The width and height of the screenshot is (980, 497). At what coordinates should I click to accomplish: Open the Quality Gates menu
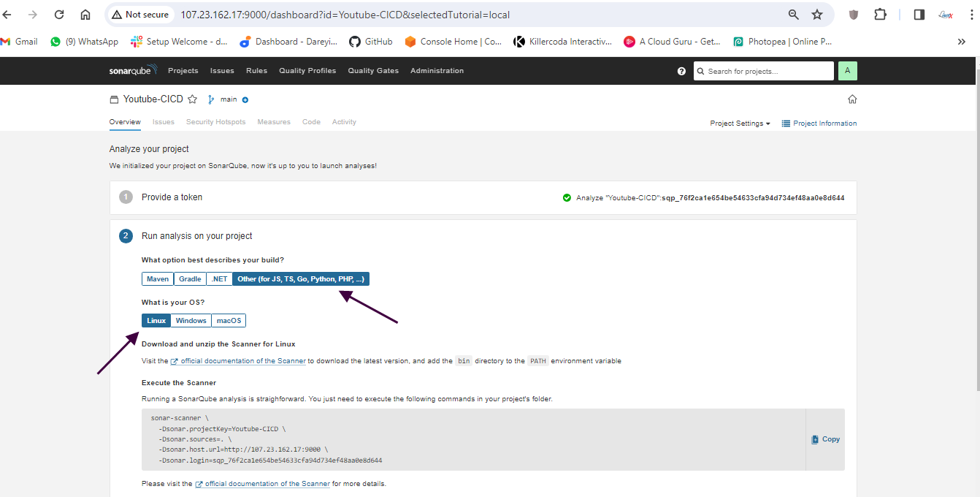point(373,71)
